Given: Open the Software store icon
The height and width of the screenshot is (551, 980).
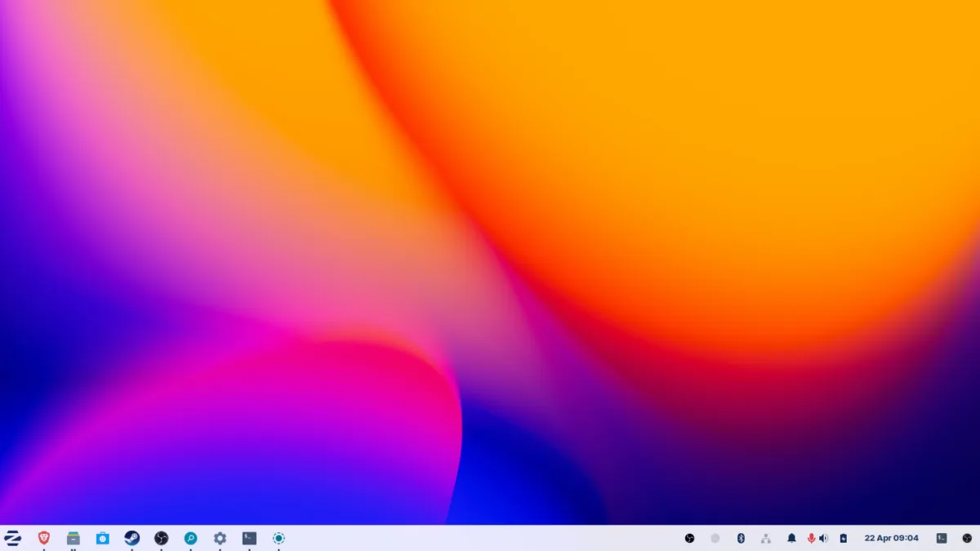Looking at the screenshot, I should [x=102, y=538].
